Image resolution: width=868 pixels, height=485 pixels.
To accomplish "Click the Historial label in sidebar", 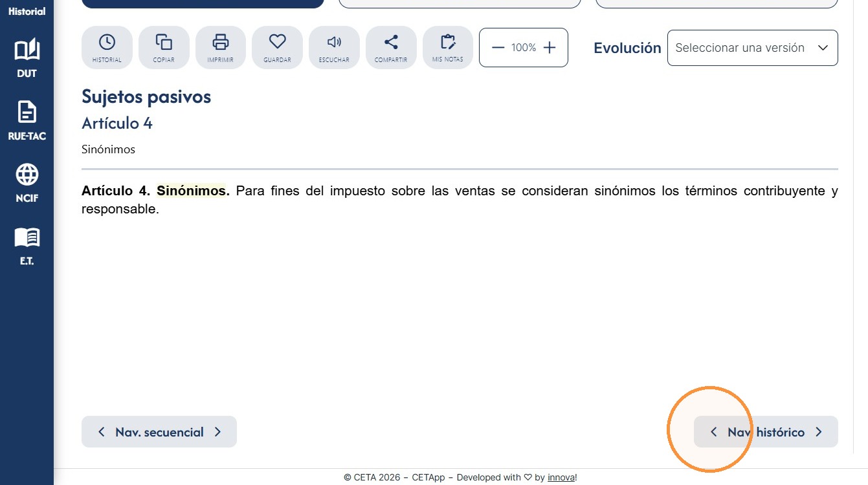I will (27, 11).
